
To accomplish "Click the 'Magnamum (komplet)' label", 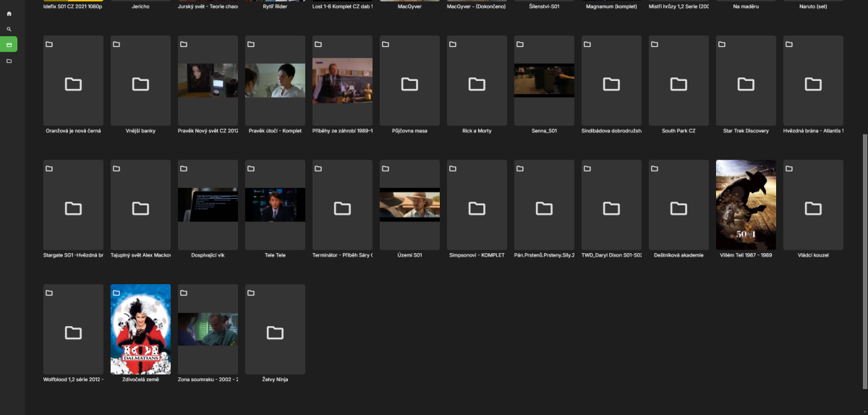I will pyautogui.click(x=611, y=7).
